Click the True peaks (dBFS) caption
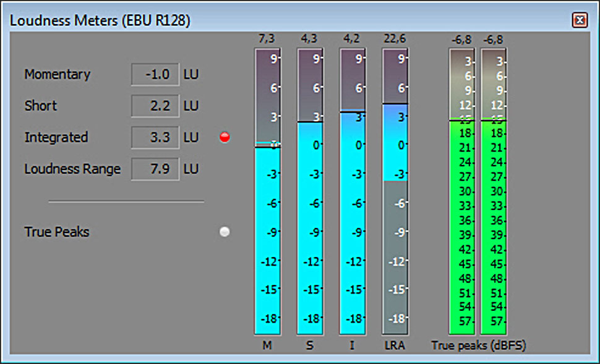The height and width of the screenshot is (364, 600). [x=478, y=346]
